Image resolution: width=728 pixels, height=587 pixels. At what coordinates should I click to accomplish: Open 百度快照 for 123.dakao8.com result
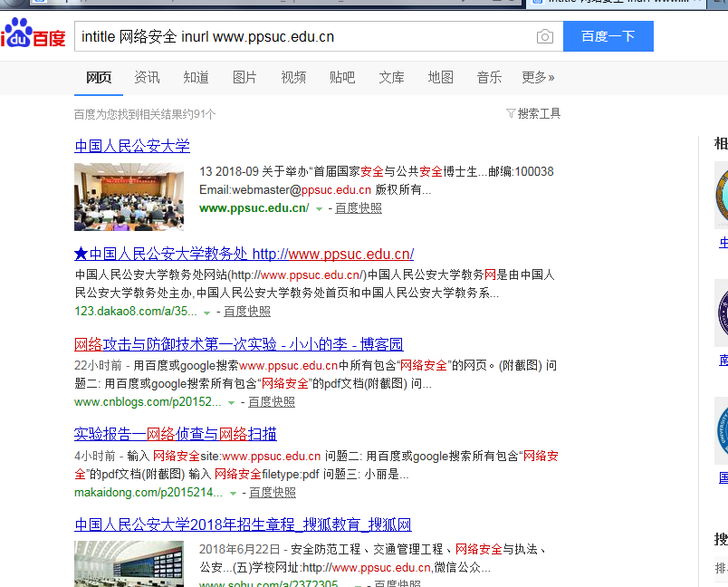pos(247,311)
